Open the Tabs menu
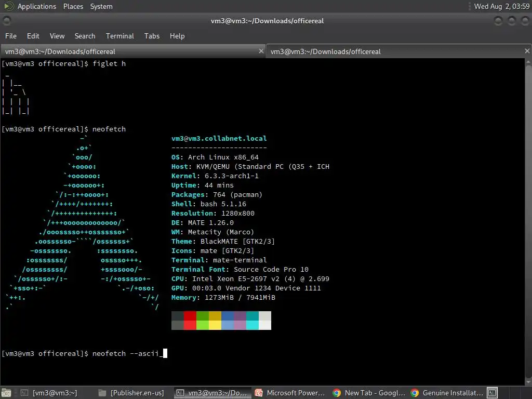Image resolution: width=532 pixels, height=399 pixels. click(152, 36)
